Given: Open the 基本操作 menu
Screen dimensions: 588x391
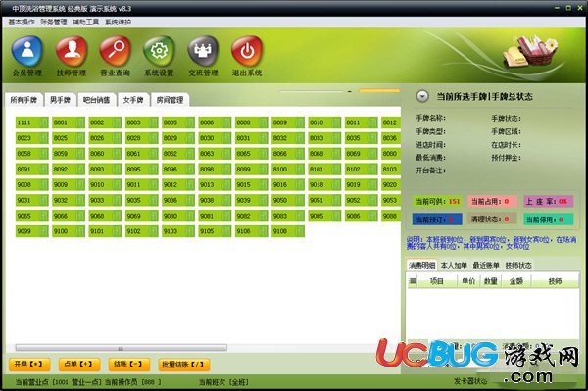Looking at the screenshot, I should click(22, 23).
